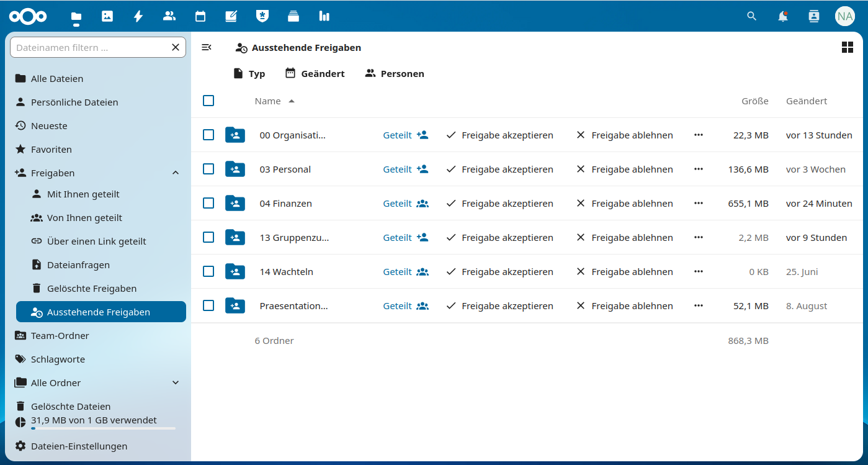Click the search magnifier icon
This screenshot has width=868, height=465.
click(751, 16)
